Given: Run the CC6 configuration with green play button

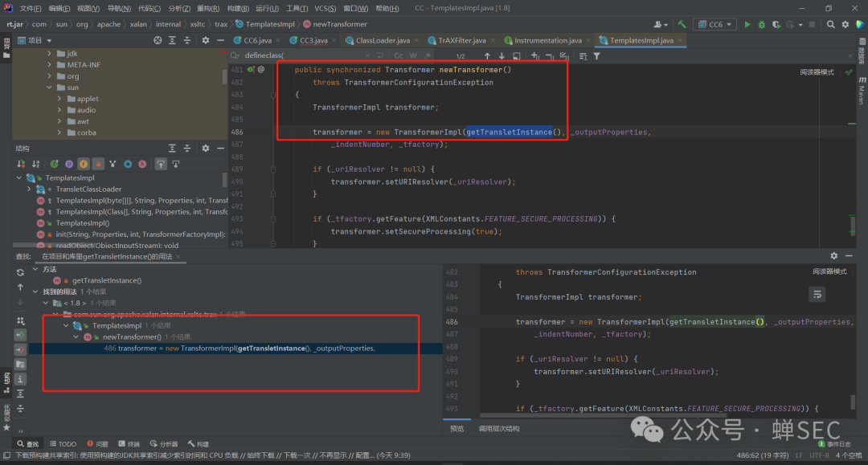Looking at the screenshot, I should click(747, 25).
